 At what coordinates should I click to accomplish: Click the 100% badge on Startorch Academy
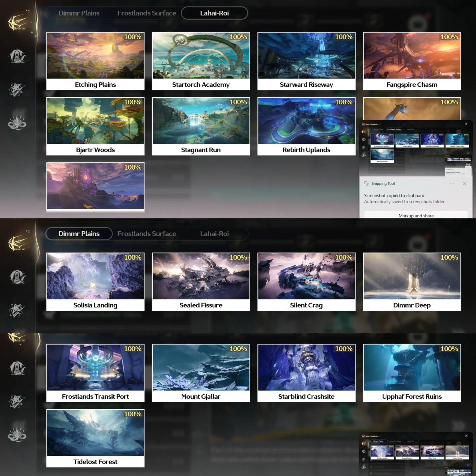coord(238,37)
